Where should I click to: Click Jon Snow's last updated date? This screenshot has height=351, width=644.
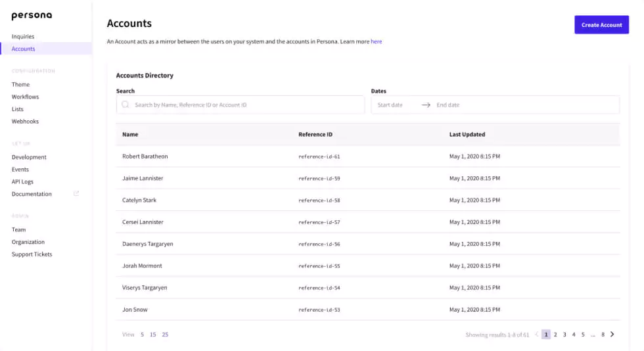[x=474, y=310]
